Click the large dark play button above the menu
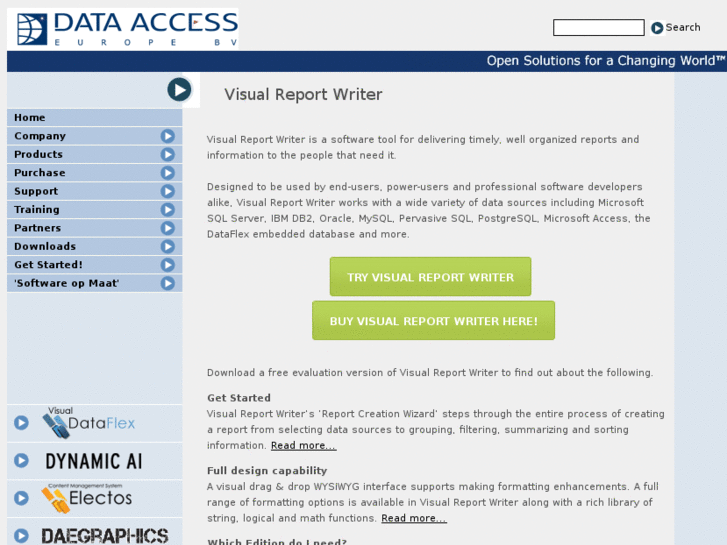The width and height of the screenshot is (727, 545). tap(179, 90)
